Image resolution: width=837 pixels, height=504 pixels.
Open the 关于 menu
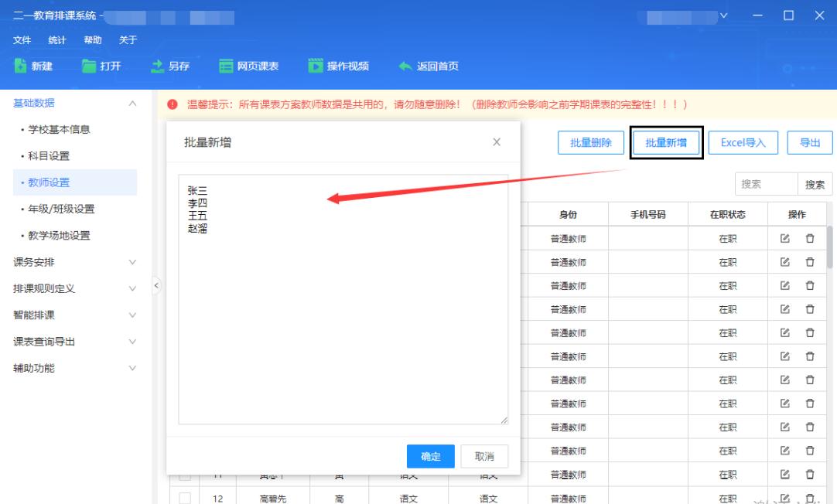tap(128, 40)
